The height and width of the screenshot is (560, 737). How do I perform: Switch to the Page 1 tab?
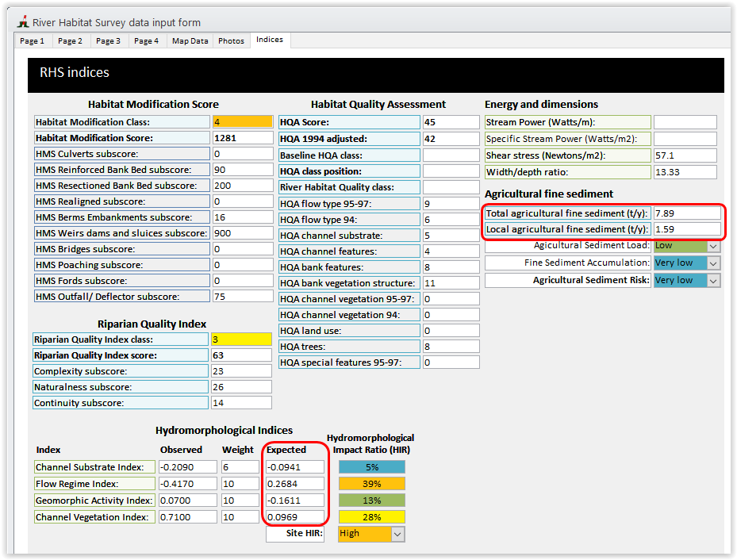pyautogui.click(x=33, y=41)
